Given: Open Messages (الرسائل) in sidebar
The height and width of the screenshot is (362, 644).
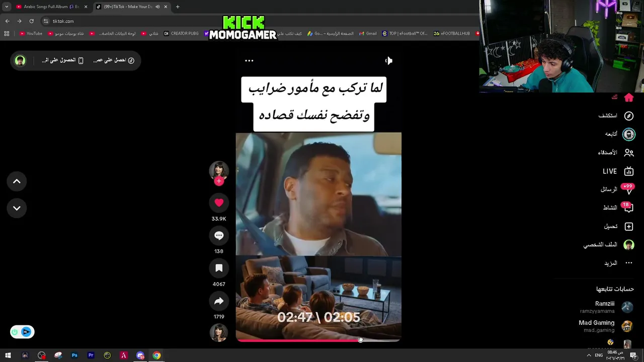Looking at the screenshot, I should [x=617, y=190].
